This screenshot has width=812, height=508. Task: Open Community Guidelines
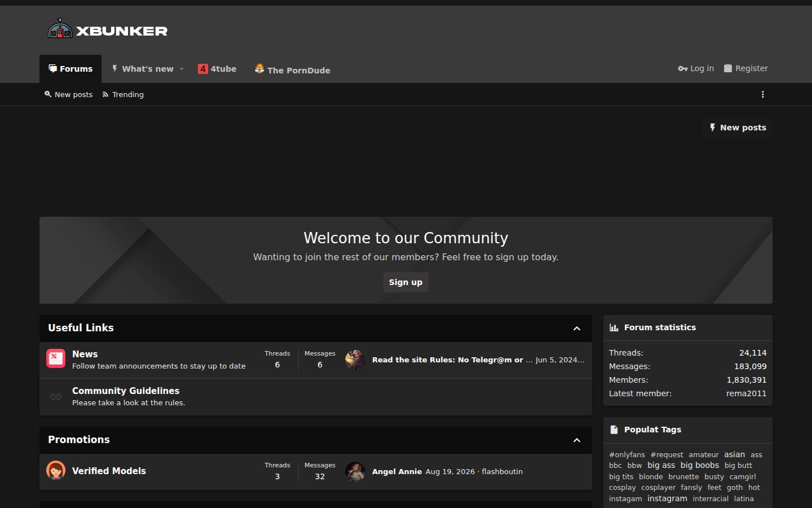click(x=126, y=391)
